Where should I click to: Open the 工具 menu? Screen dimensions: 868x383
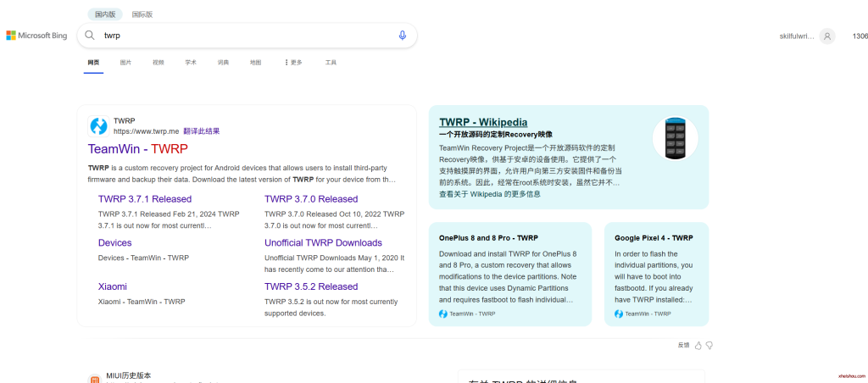(x=331, y=63)
